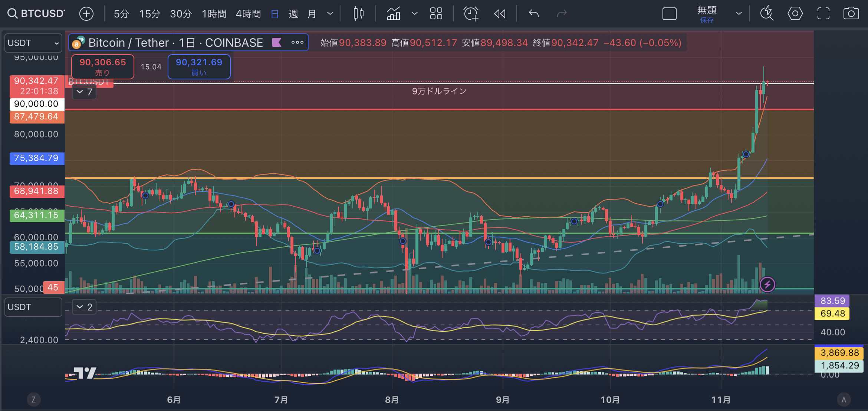Click 9万ドルライン line label
Screen dimensions: 868x411
point(439,91)
